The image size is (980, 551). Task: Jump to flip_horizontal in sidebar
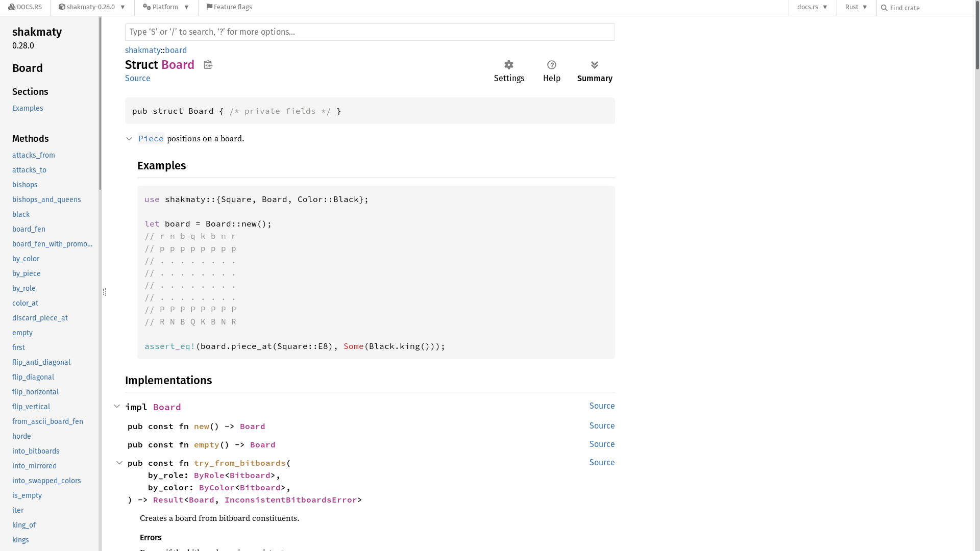[x=35, y=392]
